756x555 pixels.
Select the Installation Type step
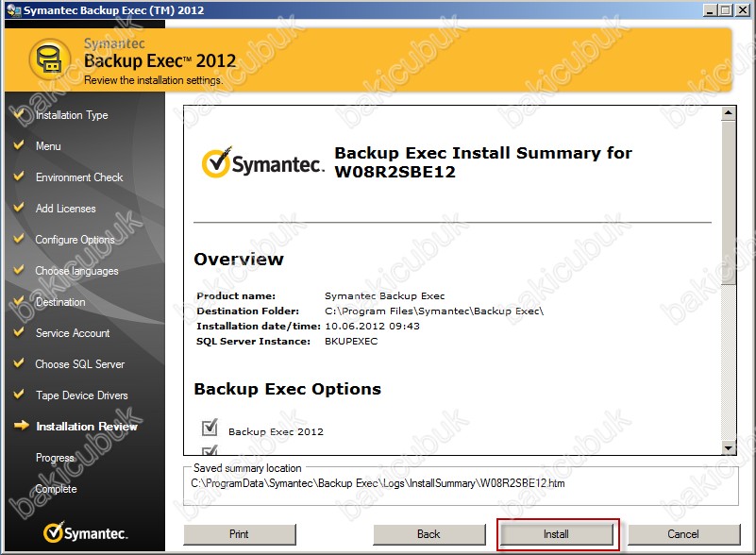(72, 115)
